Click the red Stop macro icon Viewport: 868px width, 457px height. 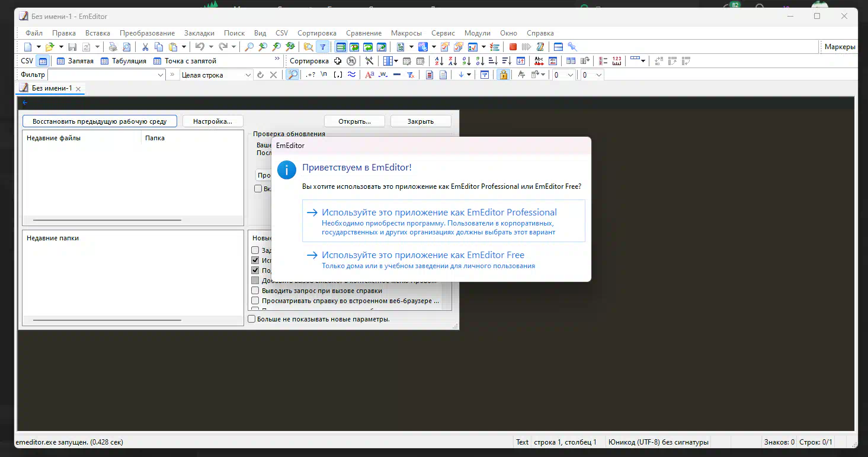513,47
